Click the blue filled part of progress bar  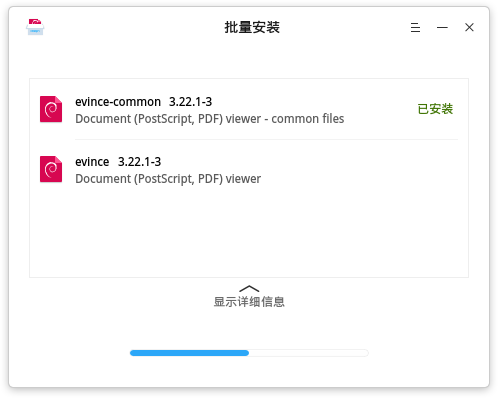pyautogui.click(x=189, y=353)
